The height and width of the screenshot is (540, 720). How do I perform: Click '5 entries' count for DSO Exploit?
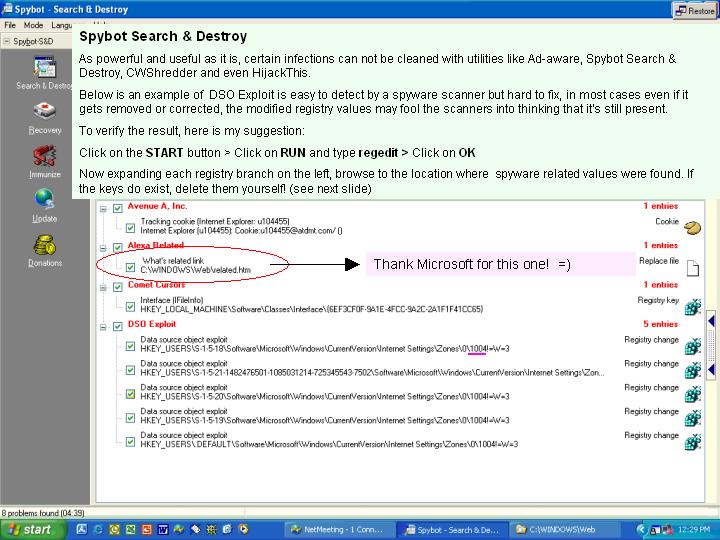(660, 324)
